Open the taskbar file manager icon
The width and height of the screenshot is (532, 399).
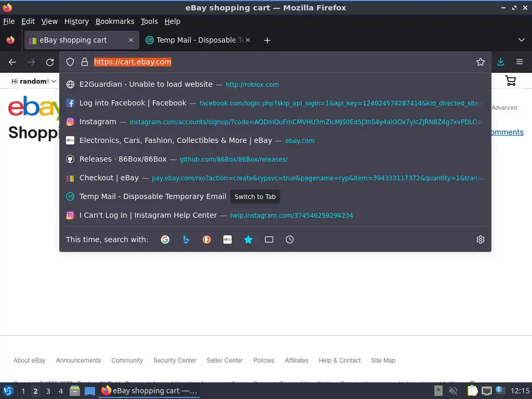click(75, 391)
